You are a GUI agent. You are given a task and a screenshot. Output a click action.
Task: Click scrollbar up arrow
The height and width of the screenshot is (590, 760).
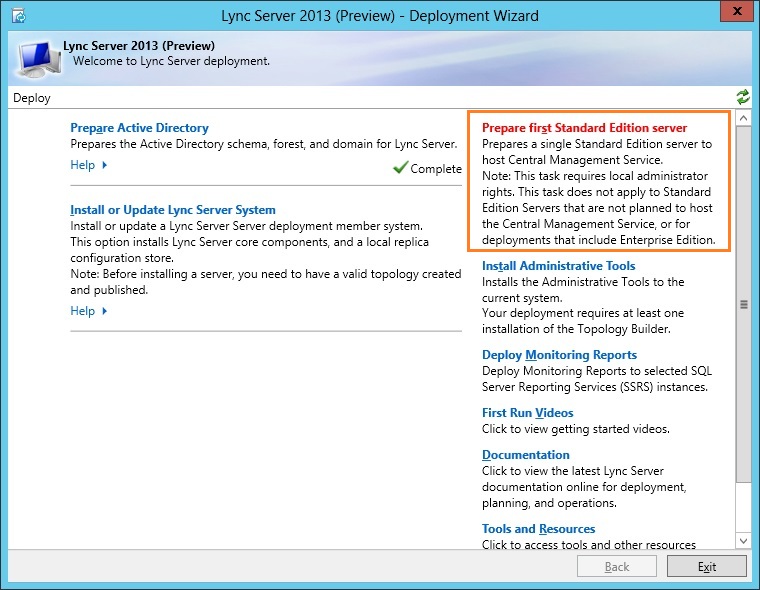(x=743, y=118)
